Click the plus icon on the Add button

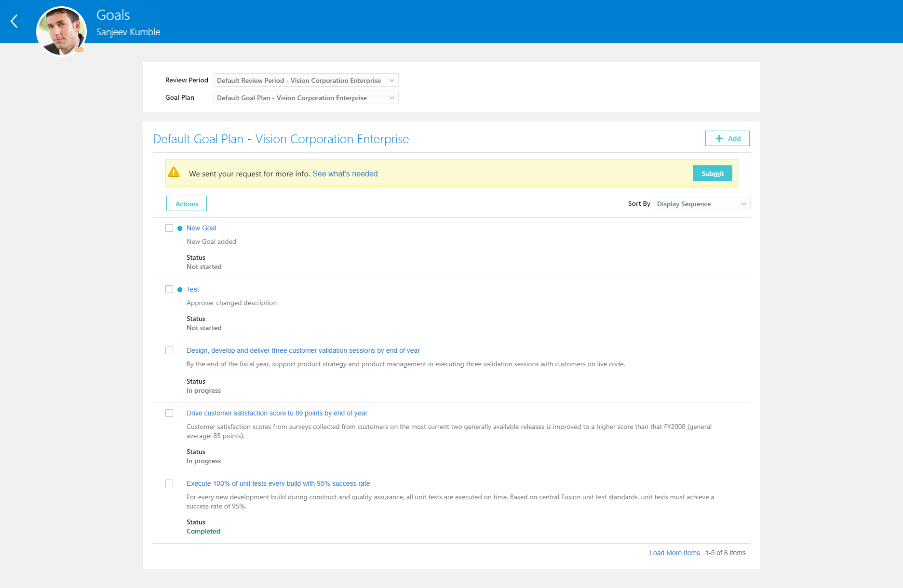coord(718,138)
